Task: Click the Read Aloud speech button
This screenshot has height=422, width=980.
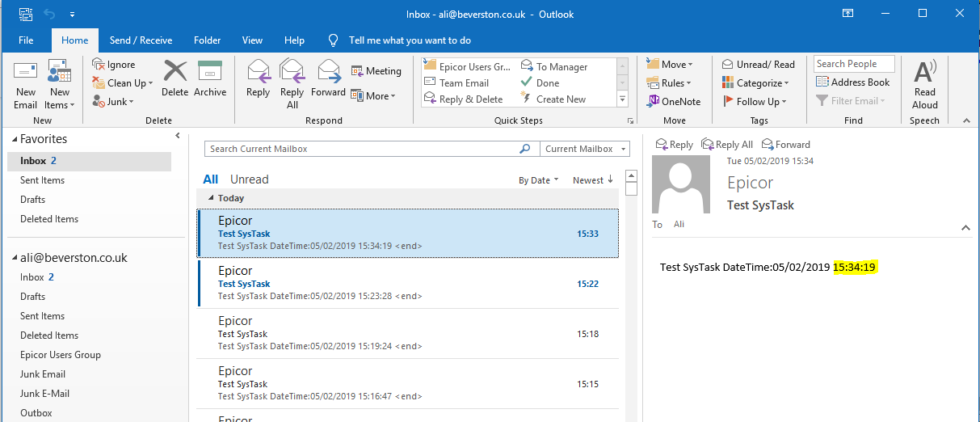Action: pyautogui.click(x=925, y=85)
